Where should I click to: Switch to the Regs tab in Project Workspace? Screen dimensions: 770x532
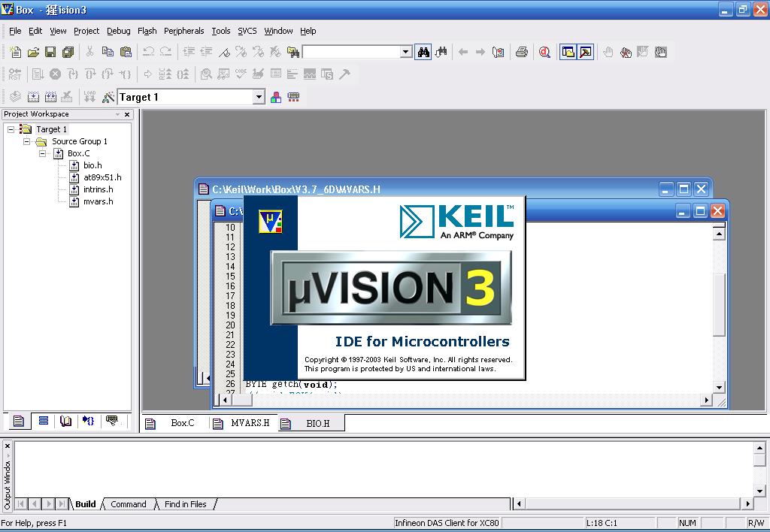[43, 421]
